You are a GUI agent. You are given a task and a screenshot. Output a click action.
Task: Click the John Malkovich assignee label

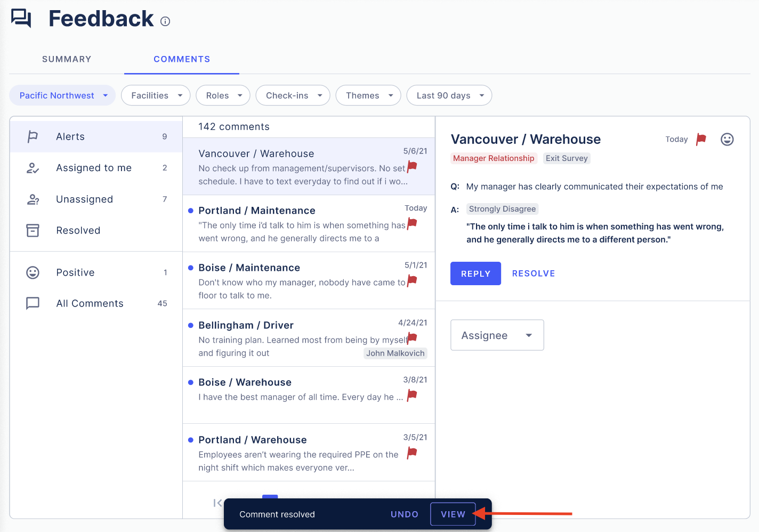click(395, 353)
